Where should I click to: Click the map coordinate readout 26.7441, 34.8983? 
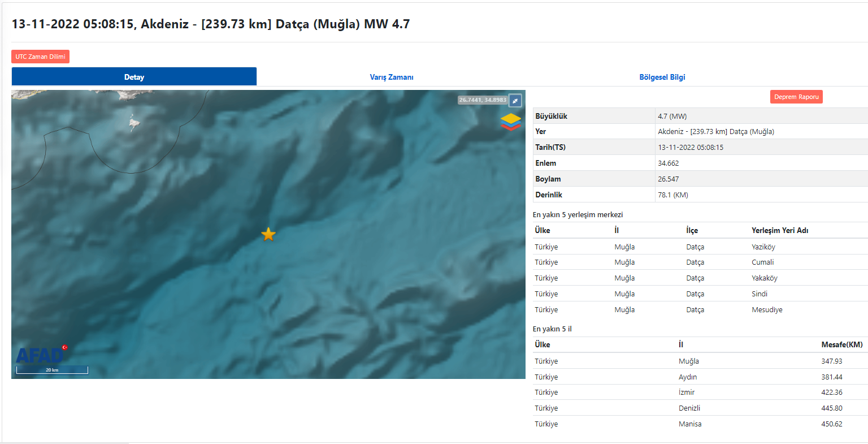pyautogui.click(x=482, y=100)
